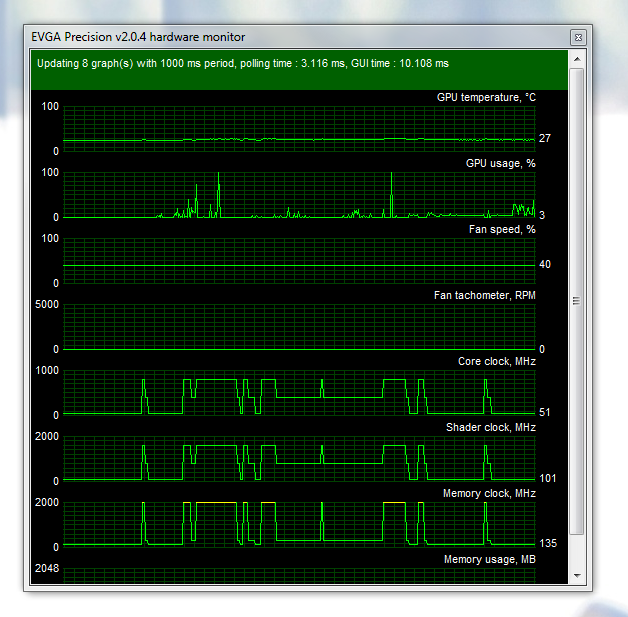Screen dimensions: 628x617
Task: Click the 'GPU usage, %' graph label
Action: [501, 163]
